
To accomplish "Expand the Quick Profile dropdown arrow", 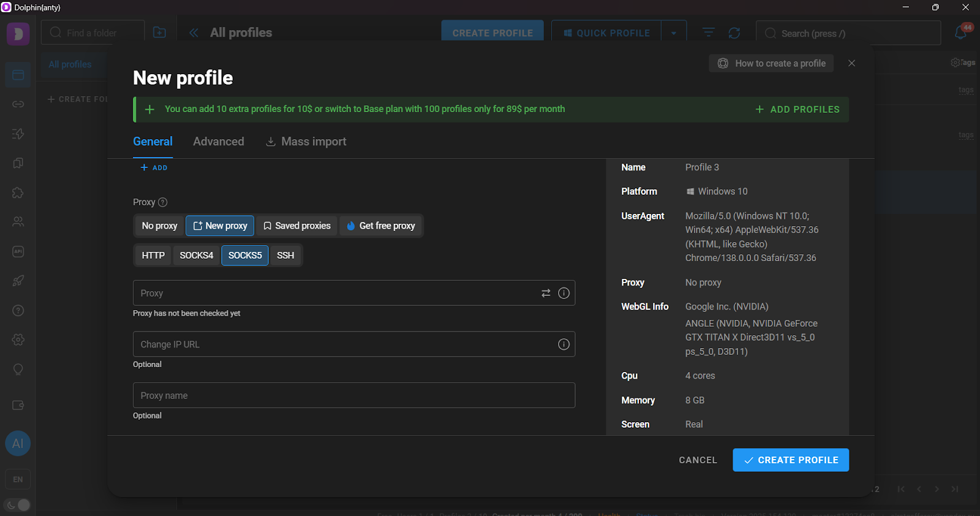I will pos(674,33).
